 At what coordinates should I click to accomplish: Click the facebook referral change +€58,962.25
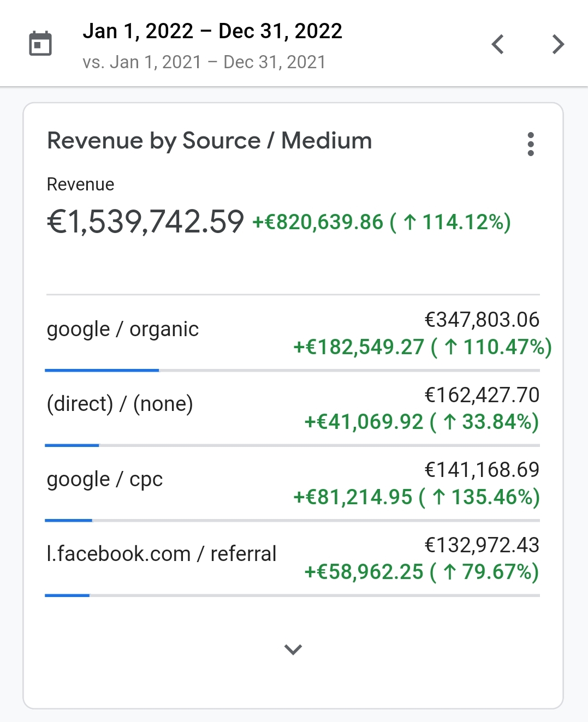tap(364, 572)
